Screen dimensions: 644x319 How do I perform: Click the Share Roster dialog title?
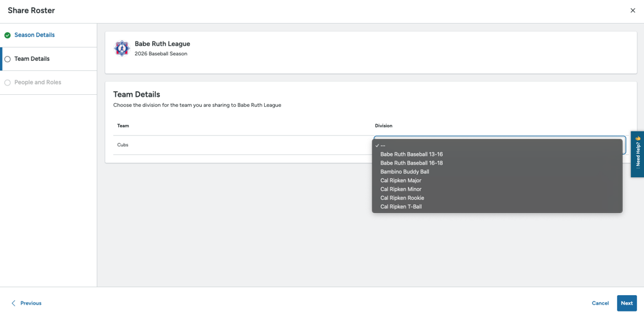[31, 11]
